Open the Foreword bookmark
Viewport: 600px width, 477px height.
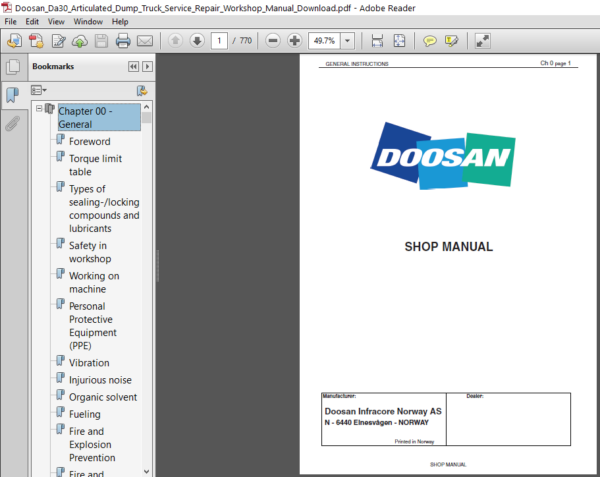click(90, 142)
